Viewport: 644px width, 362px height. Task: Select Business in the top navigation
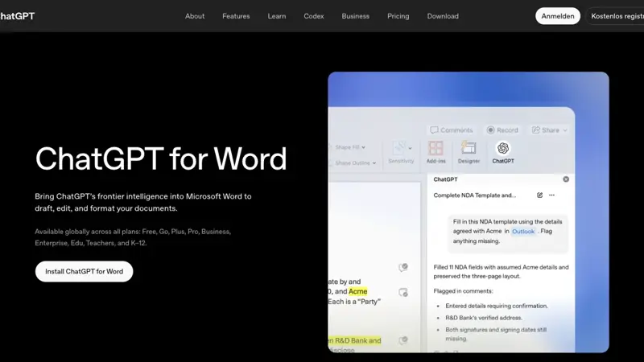click(356, 16)
